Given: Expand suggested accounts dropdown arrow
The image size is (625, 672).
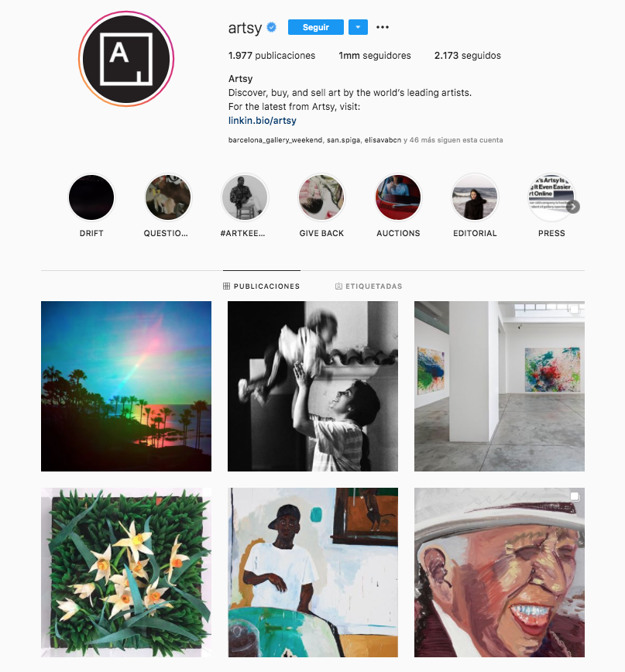Looking at the screenshot, I should 358,27.
